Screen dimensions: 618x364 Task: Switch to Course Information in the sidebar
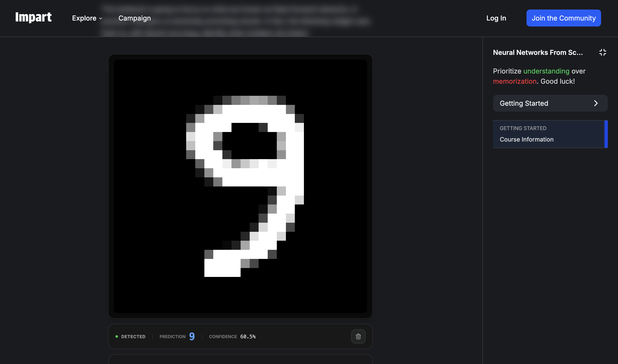click(527, 139)
